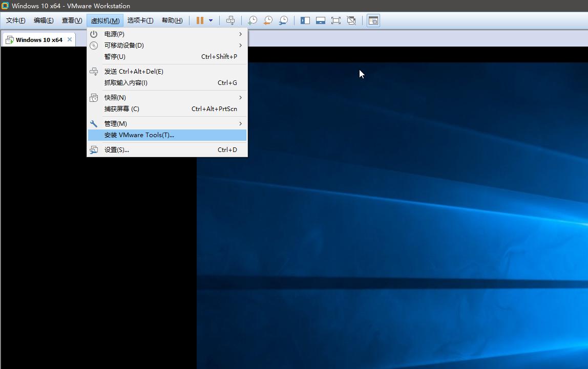The image size is (588, 369).
Task: Take a snapshot with the toolbar clock-plus icon
Action: [x=253, y=20]
